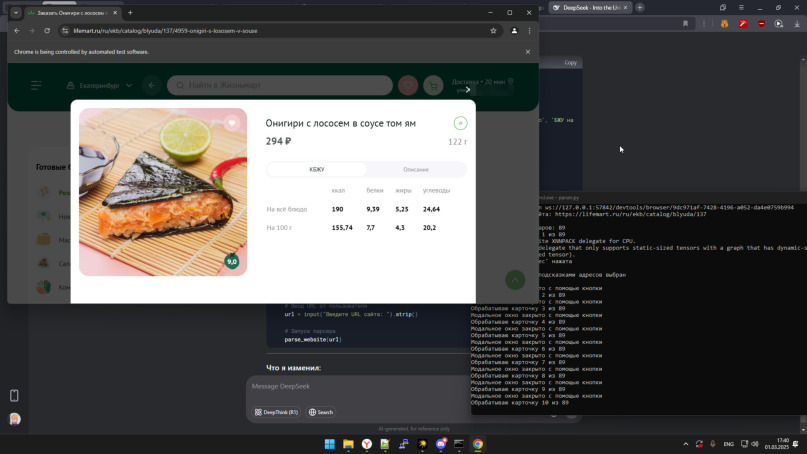Open the Windows Start menu
This screenshot has height=454, width=807.
click(x=329, y=444)
